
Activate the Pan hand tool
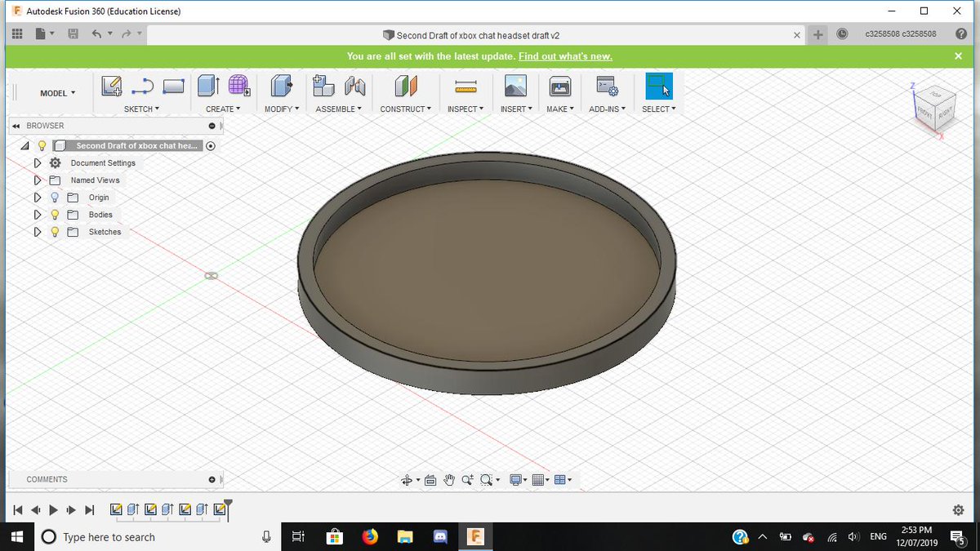click(448, 480)
